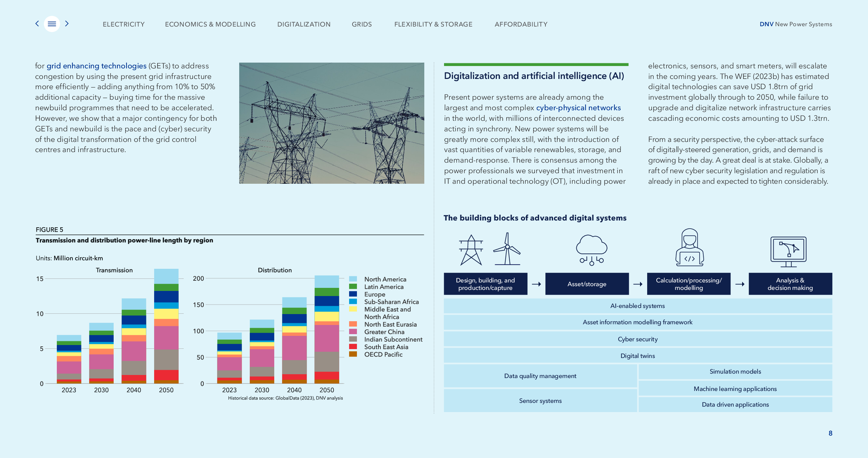Click the North America legend swatch
The image size is (868, 458).
[353, 279]
